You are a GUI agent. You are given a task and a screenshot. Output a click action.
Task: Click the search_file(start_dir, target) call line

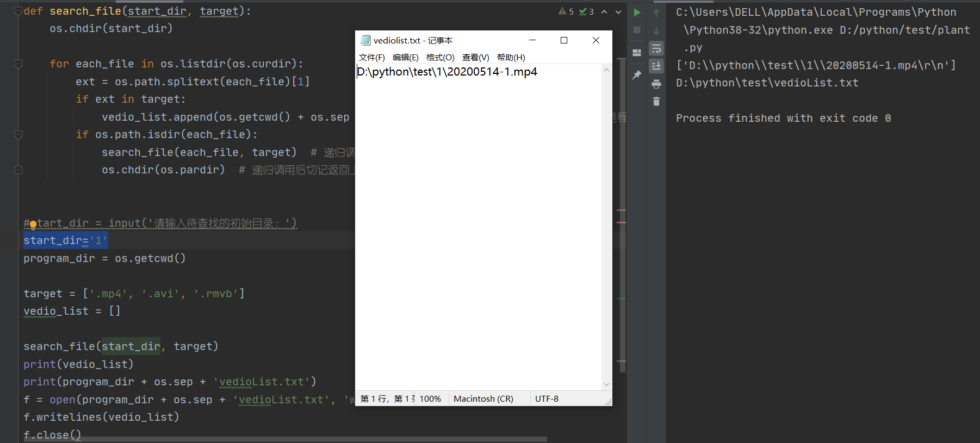point(121,346)
